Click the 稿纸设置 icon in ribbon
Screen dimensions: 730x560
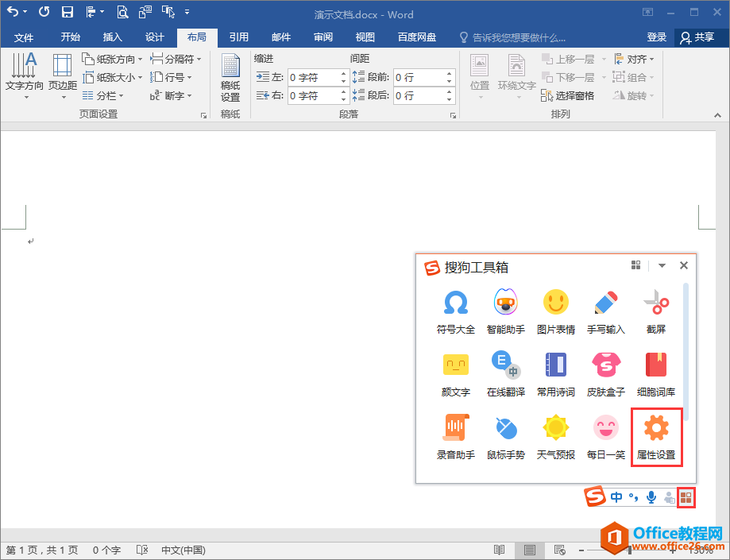pyautogui.click(x=230, y=78)
